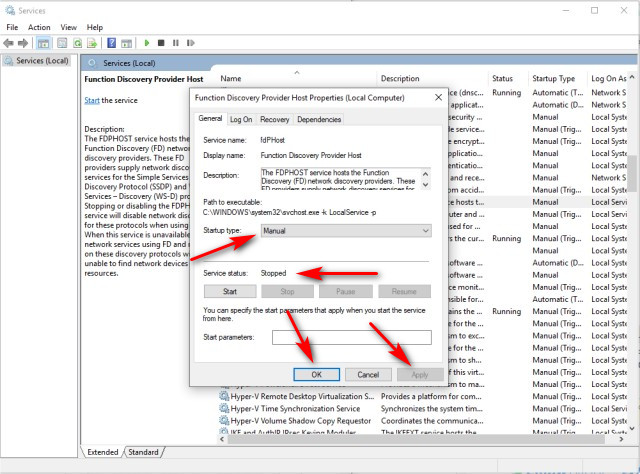Click the Forward arrow in the toolbar
640x474 pixels.
pyautogui.click(x=23, y=43)
